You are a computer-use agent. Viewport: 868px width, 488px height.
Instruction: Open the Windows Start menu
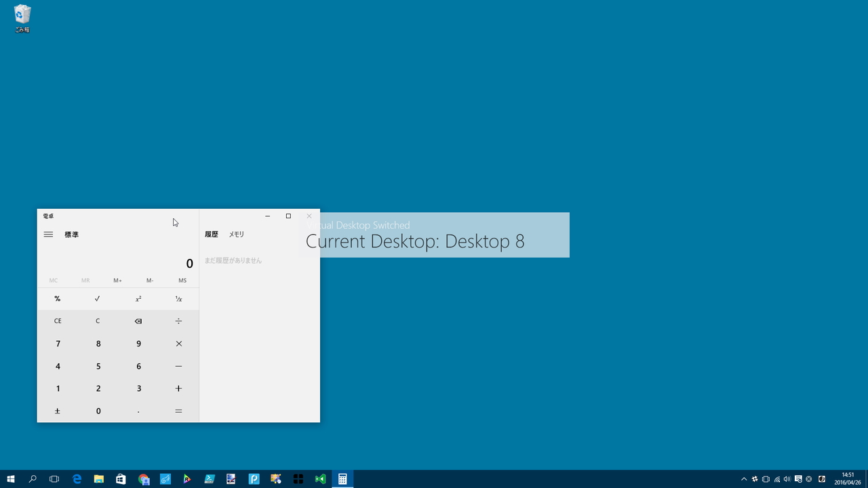point(11,479)
